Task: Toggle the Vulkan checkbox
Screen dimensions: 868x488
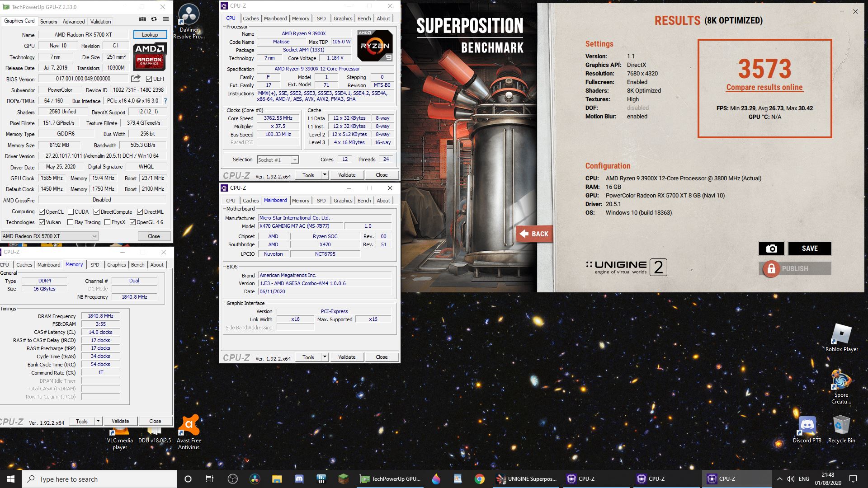Action: pos(42,222)
